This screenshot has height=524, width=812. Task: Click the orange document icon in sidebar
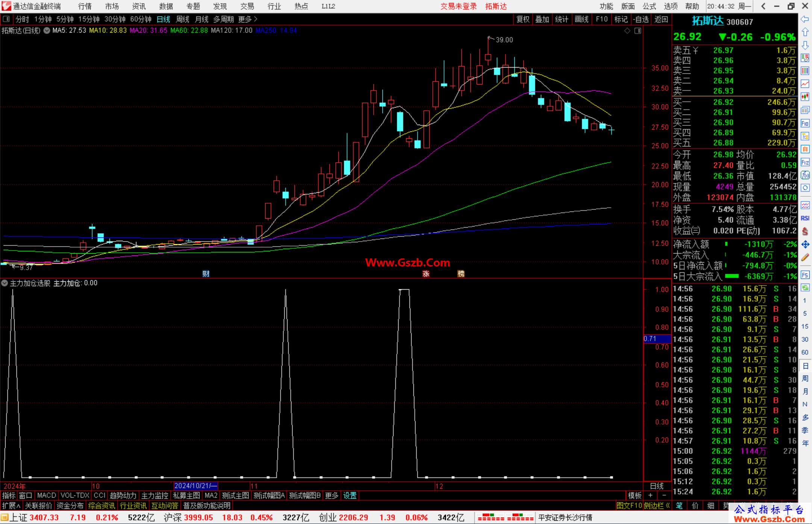pyautogui.click(x=805, y=149)
